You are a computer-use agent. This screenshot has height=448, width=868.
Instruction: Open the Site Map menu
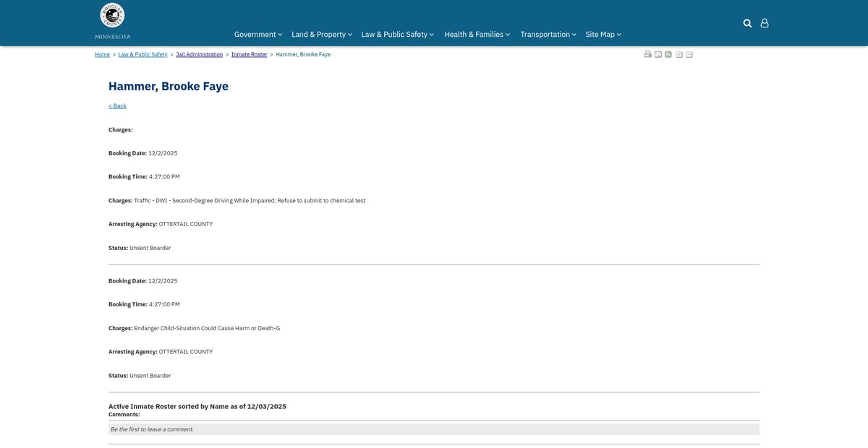(603, 34)
